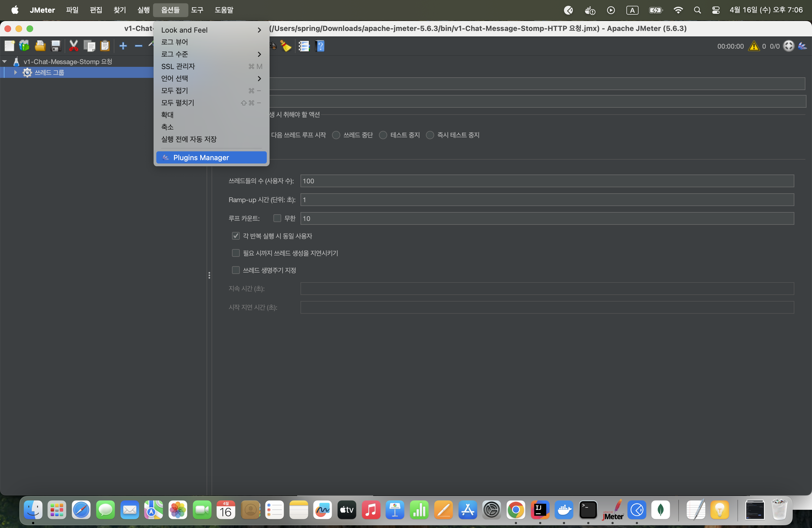Click the yellow warning triangle log icon

pyautogui.click(x=754, y=46)
